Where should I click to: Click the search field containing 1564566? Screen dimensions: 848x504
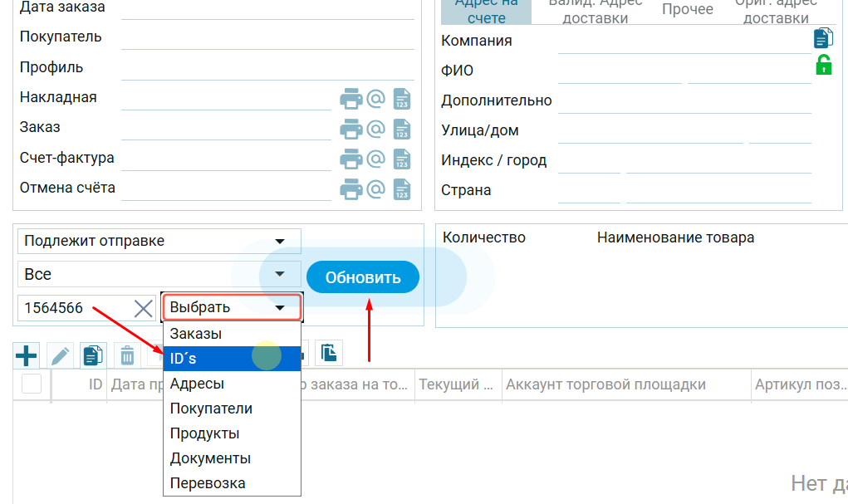(x=73, y=308)
